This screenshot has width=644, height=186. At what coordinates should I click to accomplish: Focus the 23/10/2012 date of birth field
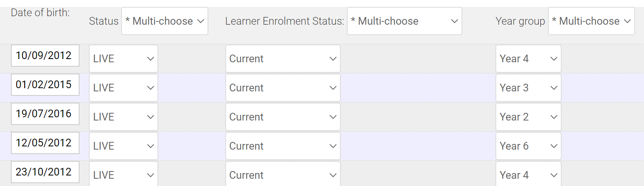click(x=45, y=172)
